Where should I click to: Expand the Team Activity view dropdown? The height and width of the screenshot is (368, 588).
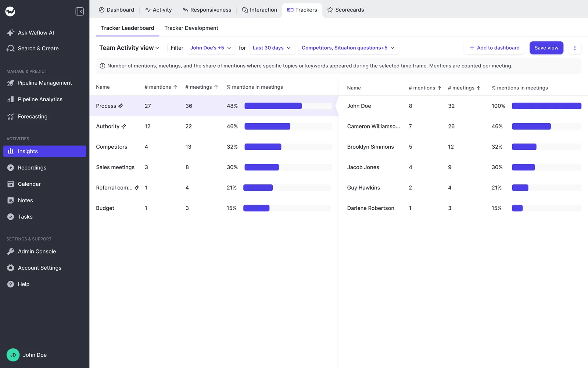[129, 48]
